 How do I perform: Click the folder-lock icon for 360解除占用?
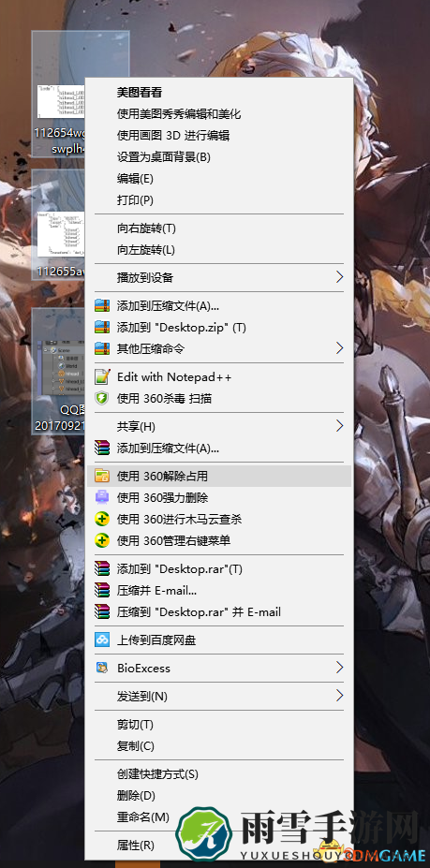pos(102,476)
